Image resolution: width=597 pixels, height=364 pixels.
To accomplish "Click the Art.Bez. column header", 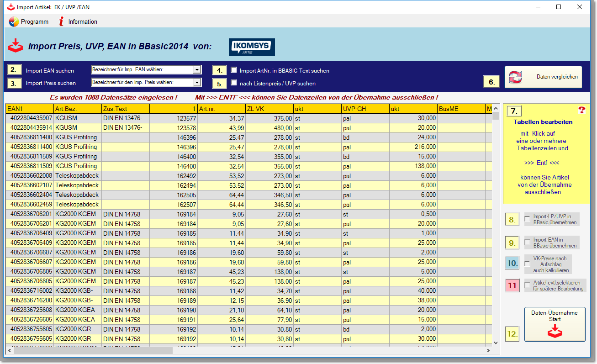I will point(78,109).
